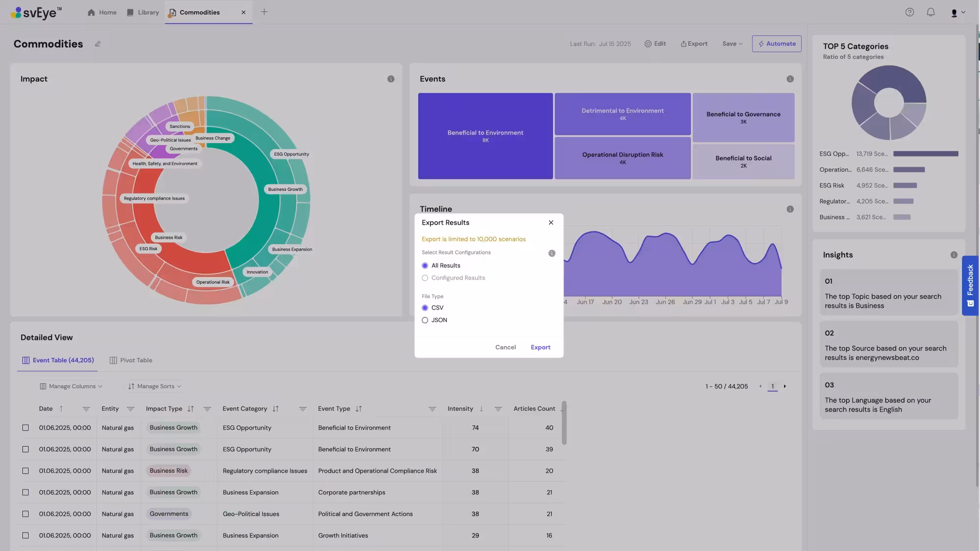Click info icon next to Select Result Configurations
Screen dimensions: 980x551
[x=552, y=253]
